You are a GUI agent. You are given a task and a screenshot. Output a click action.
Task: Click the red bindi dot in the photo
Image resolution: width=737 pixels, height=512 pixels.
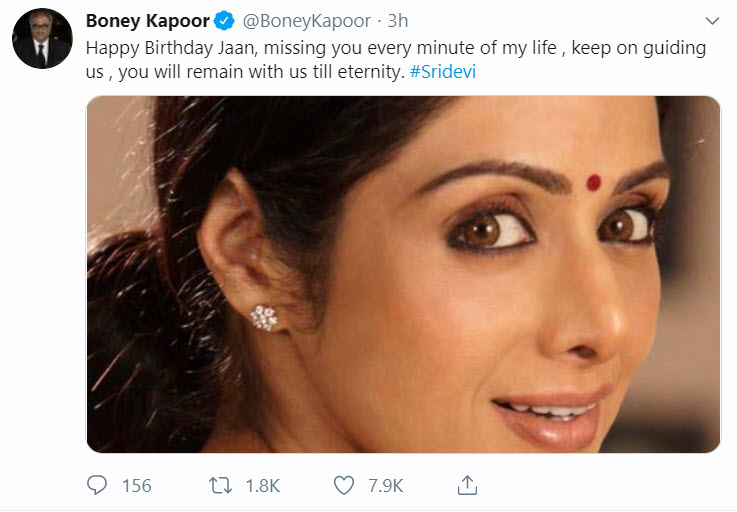(x=593, y=182)
